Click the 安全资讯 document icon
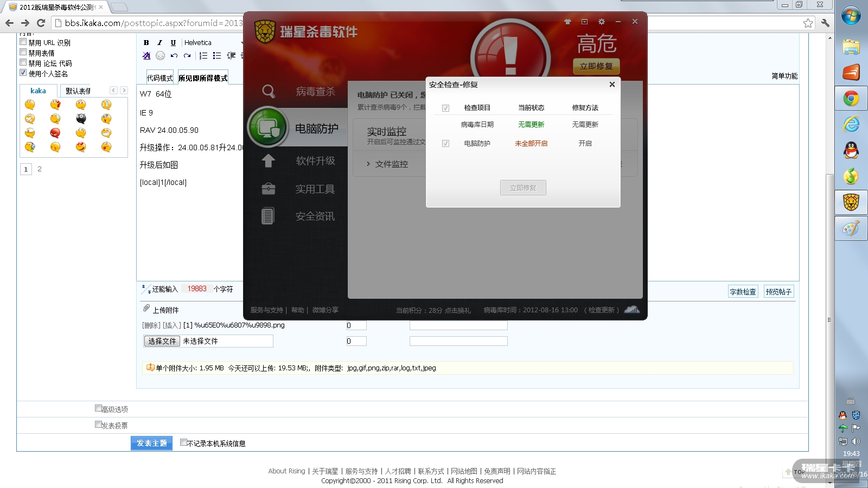The image size is (868, 488). click(x=268, y=216)
